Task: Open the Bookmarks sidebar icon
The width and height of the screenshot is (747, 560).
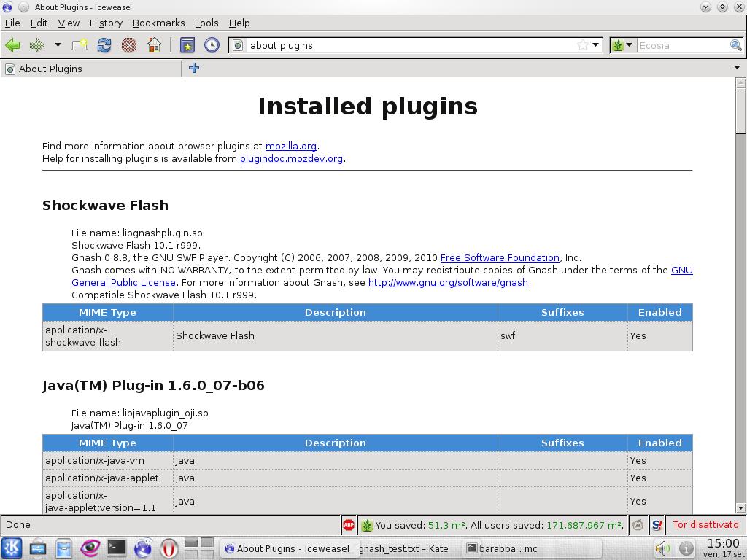Action: tap(187, 45)
